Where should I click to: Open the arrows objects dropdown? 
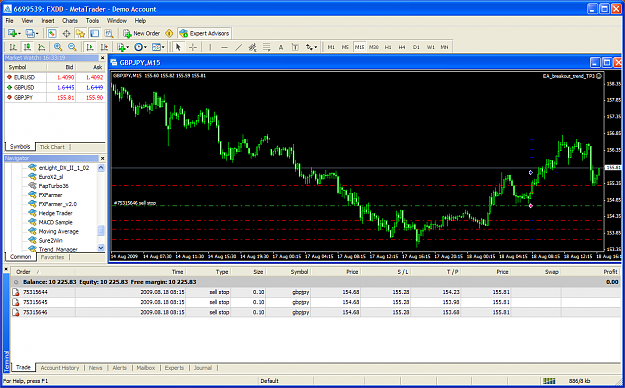click(x=311, y=47)
